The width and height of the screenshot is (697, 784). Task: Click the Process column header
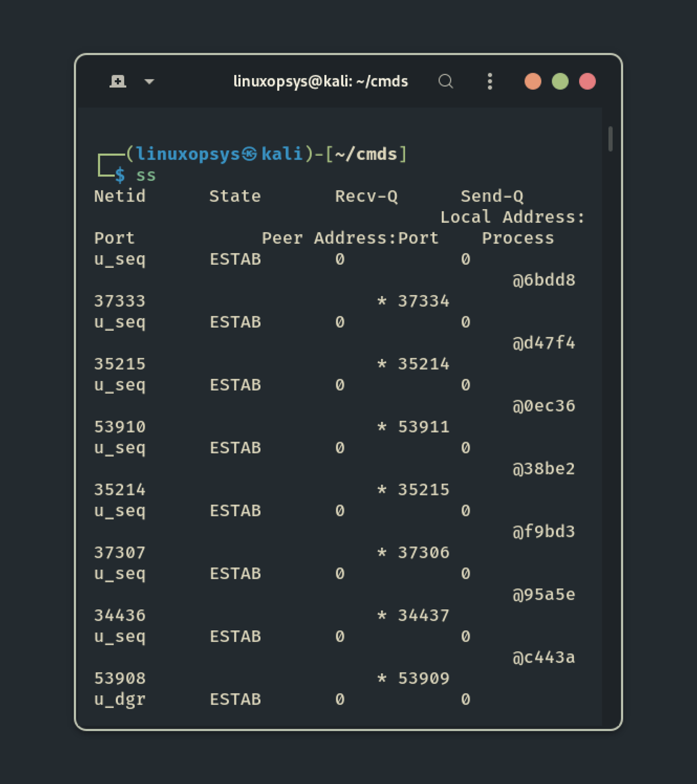tap(518, 238)
